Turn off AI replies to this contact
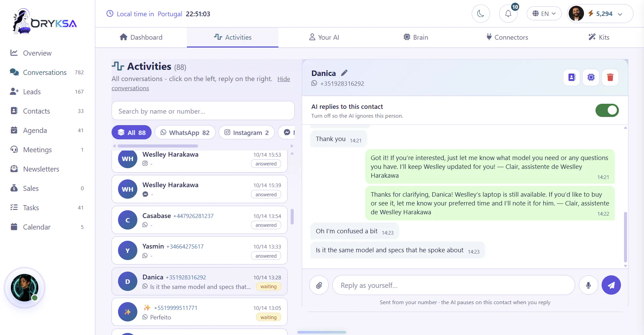The image size is (644, 335). point(607,110)
